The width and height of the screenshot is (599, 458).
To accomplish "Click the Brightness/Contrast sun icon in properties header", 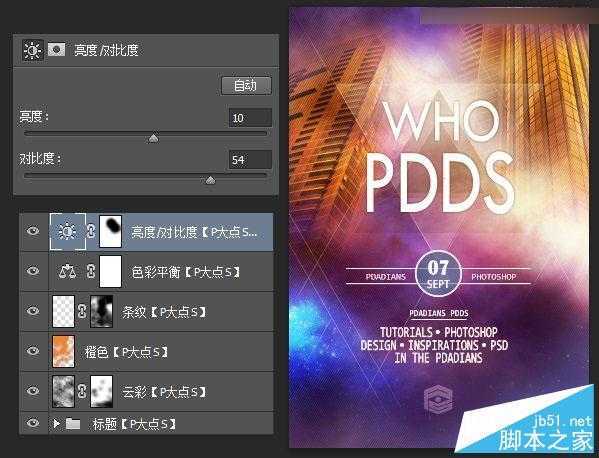I will click(32, 50).
